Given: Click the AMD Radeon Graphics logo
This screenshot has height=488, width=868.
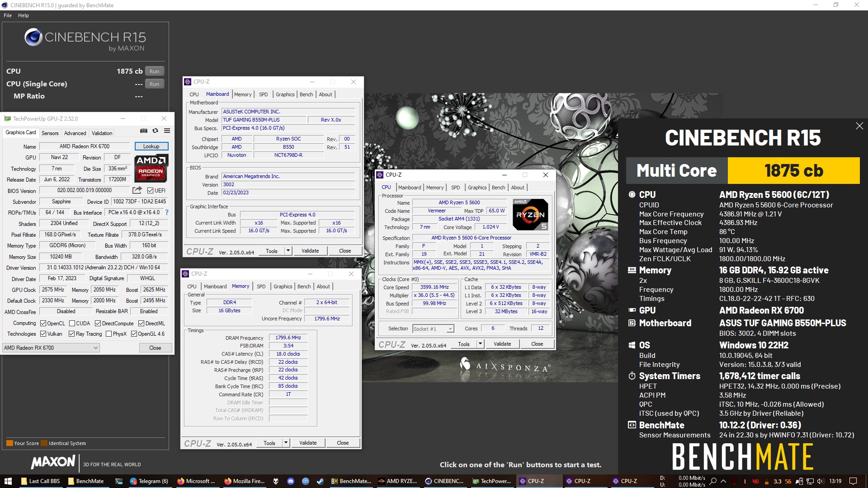Looking at the screenshot, I should point(151,168).
